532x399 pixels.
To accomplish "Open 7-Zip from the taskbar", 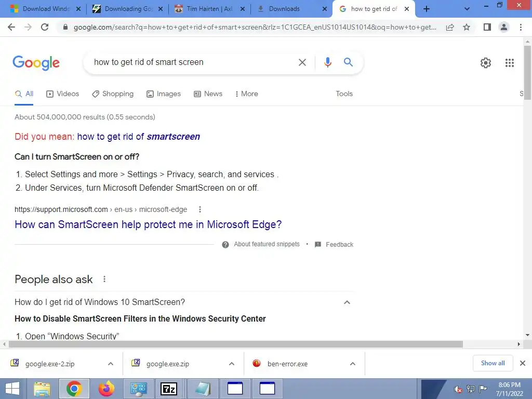I will click(169, 389).
